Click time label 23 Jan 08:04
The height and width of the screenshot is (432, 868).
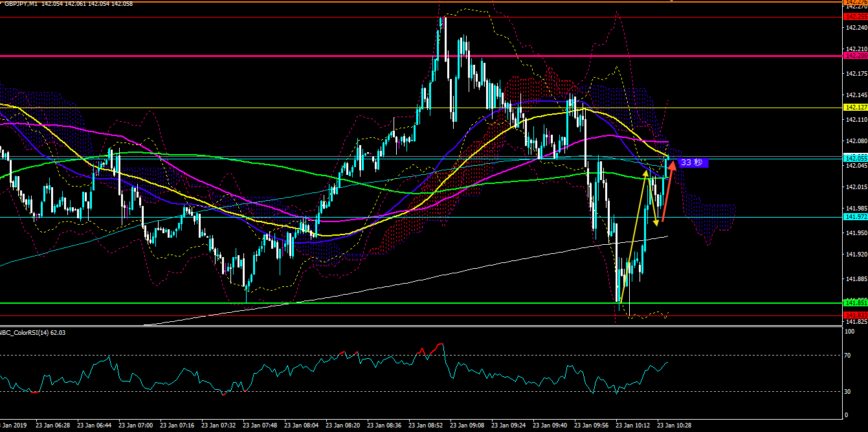(x=302, y=426)
